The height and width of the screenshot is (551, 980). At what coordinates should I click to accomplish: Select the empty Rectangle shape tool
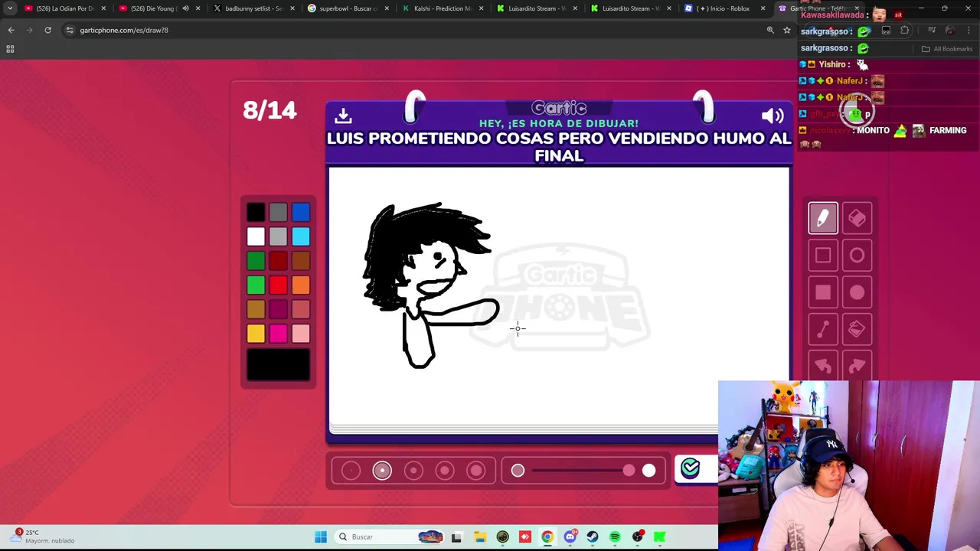click(823, 256)
